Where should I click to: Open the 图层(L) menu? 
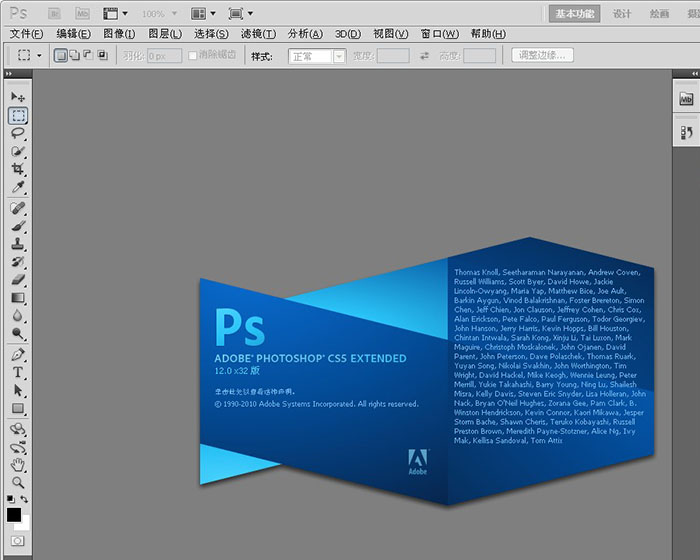[x=165, y=34]
